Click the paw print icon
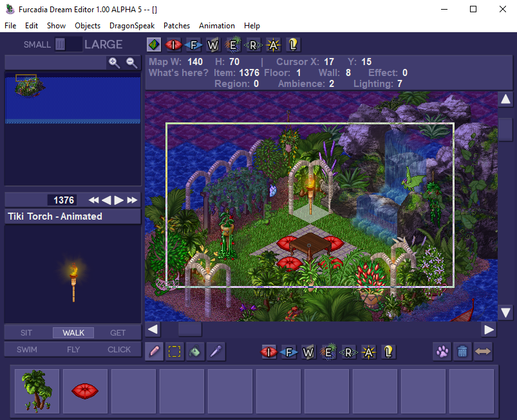 (x=442, y=351)
